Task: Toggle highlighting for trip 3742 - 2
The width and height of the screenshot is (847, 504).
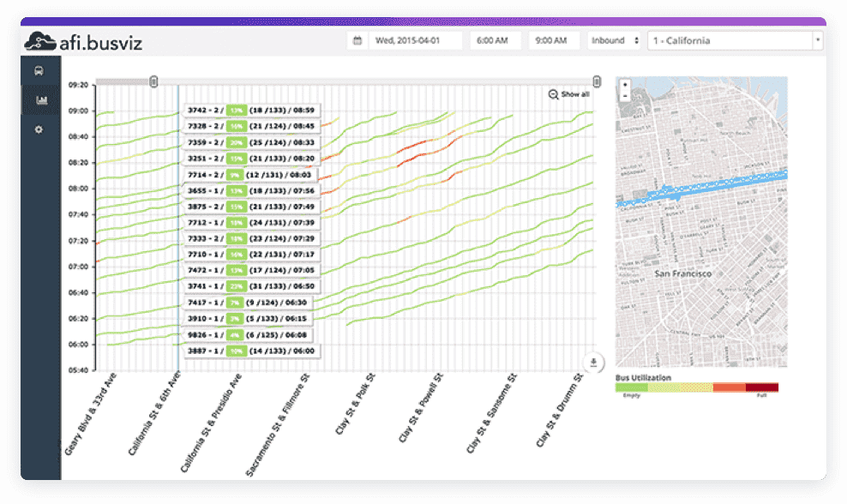Action: coord(203,109)
